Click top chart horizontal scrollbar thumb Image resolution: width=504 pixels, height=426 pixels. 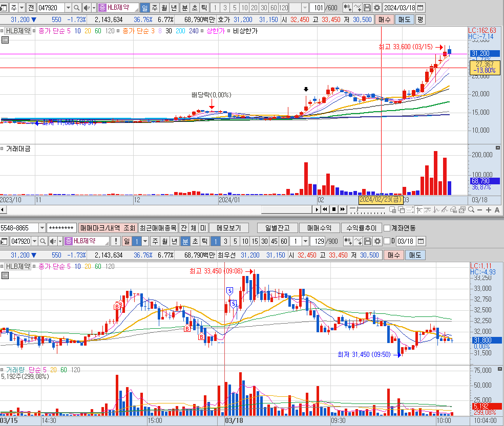(287, 210)
